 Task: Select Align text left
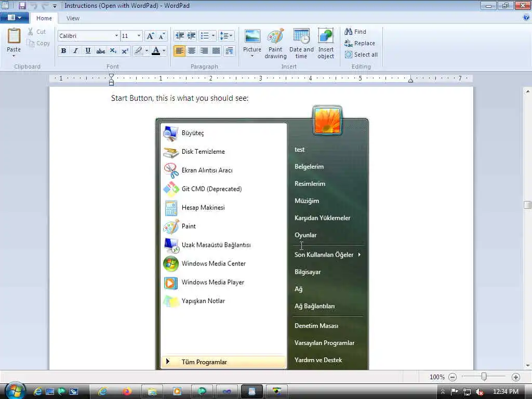click(x=179, y=50)
